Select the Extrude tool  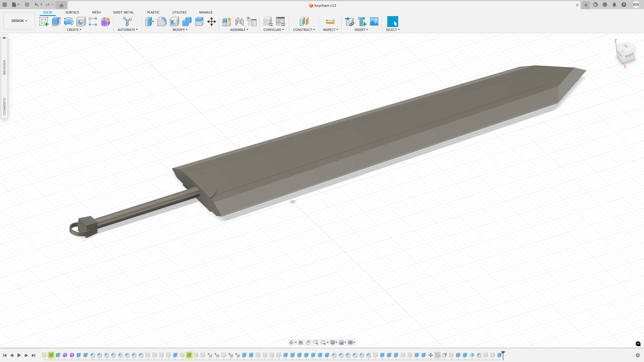pos(56,22)
